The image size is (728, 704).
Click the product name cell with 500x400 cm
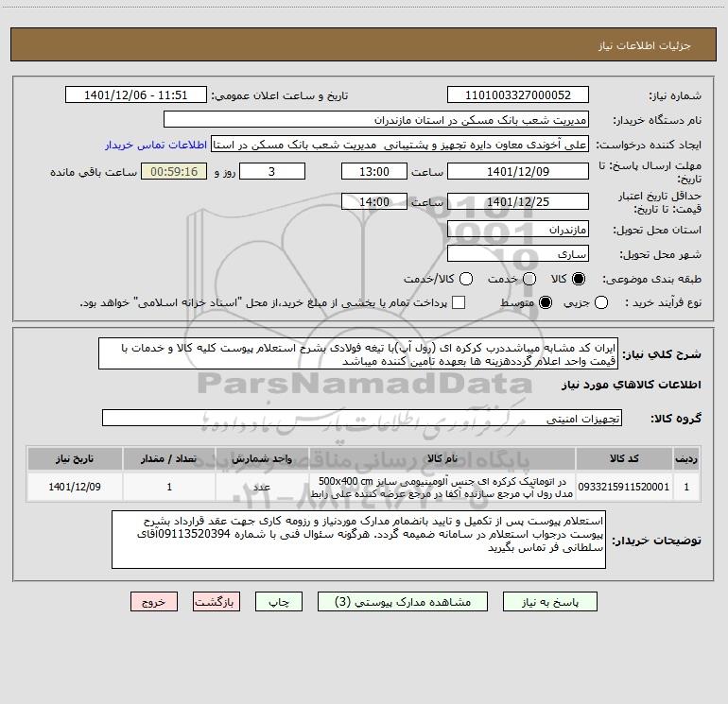442,487
